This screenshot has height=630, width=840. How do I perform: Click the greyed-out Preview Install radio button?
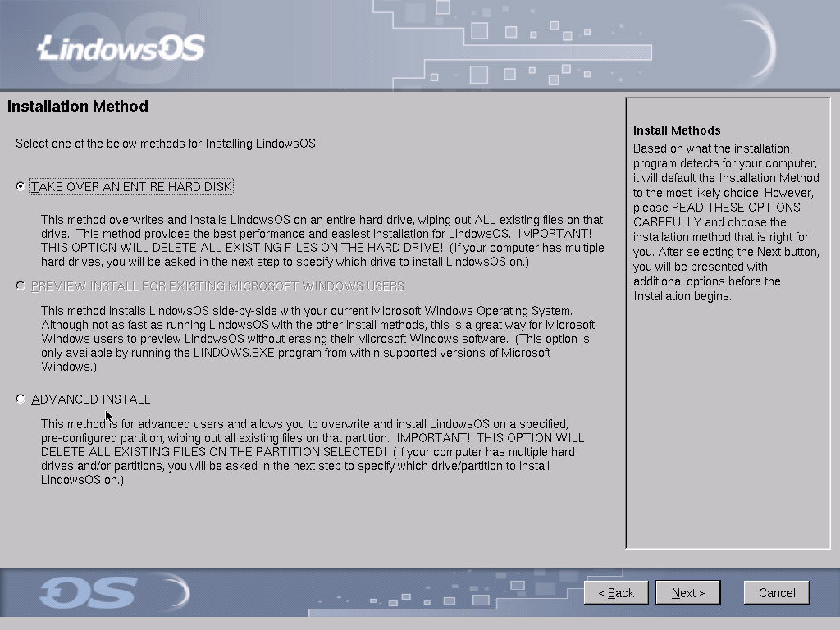click(21, 286)
